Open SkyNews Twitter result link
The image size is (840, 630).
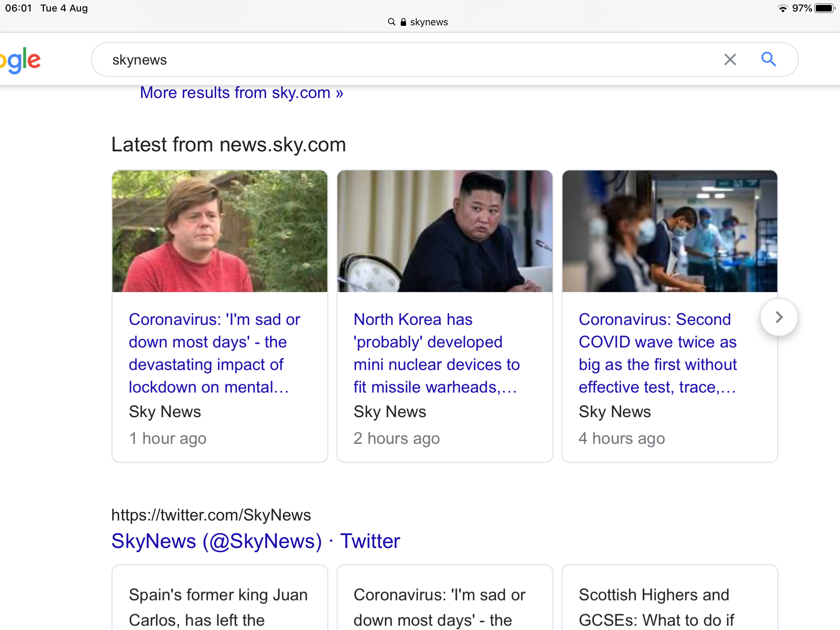click(x=255, y=541)
